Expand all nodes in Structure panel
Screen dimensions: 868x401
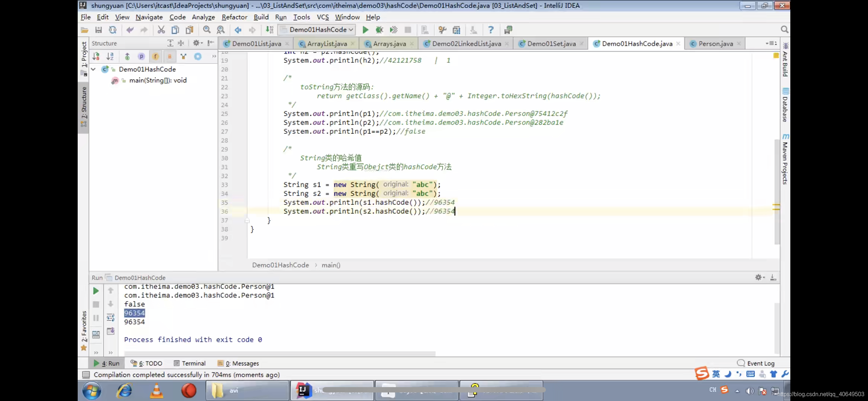170,43
